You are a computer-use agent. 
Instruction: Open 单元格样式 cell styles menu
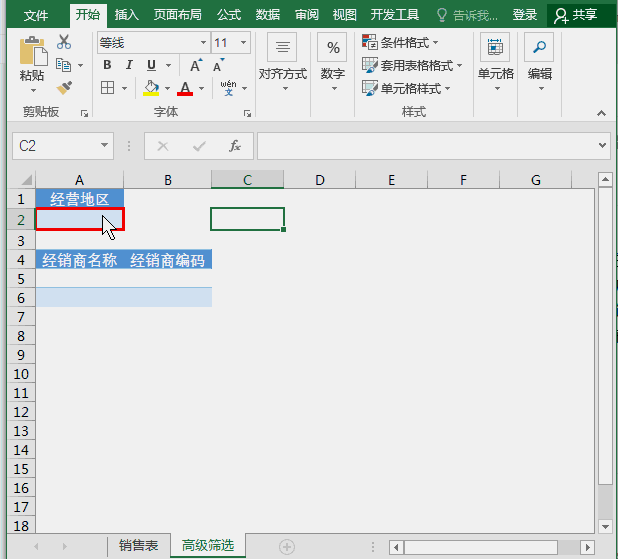coord(406,88)
